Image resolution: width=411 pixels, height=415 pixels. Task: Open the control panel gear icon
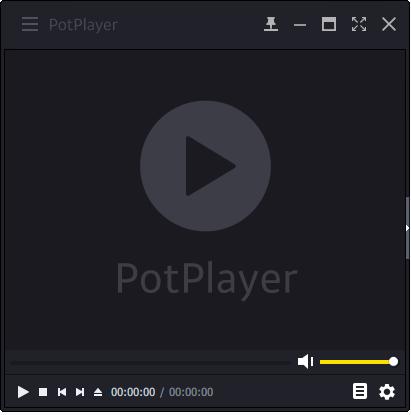(387, 392)
